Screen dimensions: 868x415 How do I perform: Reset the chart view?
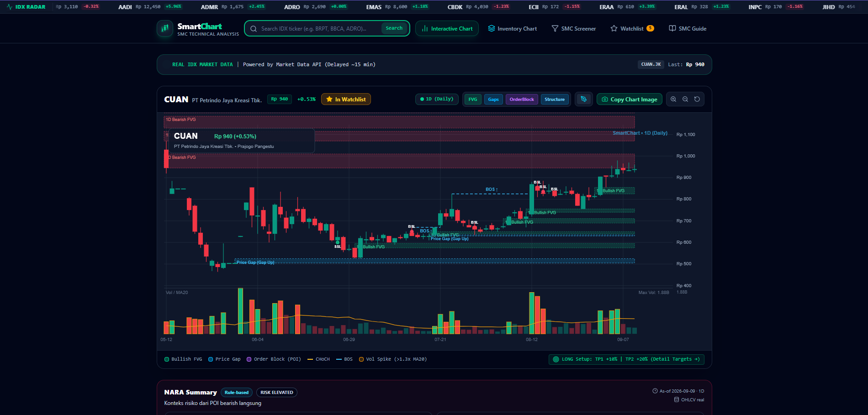coord(697,99)
